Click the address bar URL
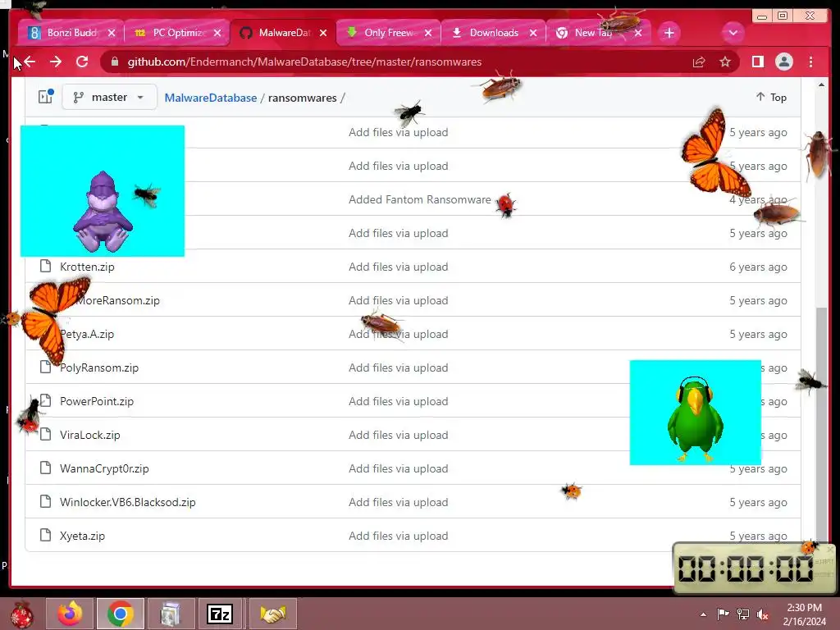The width and height of the screenshot is (840, 630). (304, 62)
